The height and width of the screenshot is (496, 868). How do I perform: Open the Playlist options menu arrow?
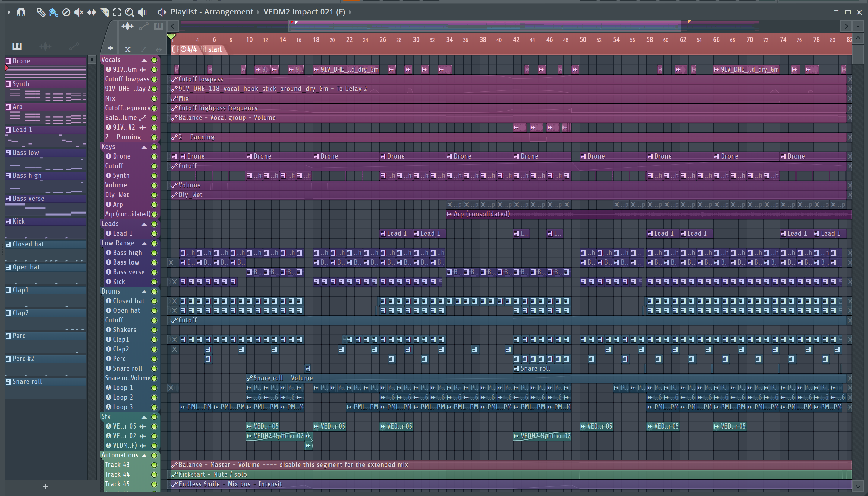point(8,12)
